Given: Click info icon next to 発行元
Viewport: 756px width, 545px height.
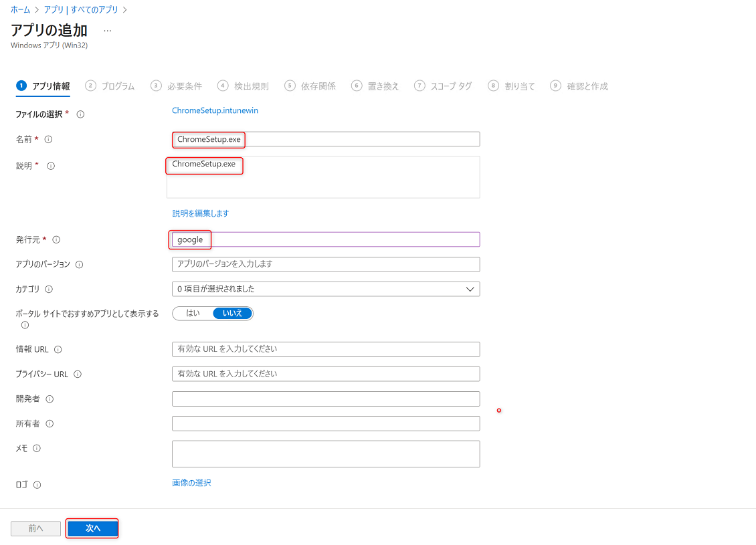Looking at the screenshot, I should point(56,239).
